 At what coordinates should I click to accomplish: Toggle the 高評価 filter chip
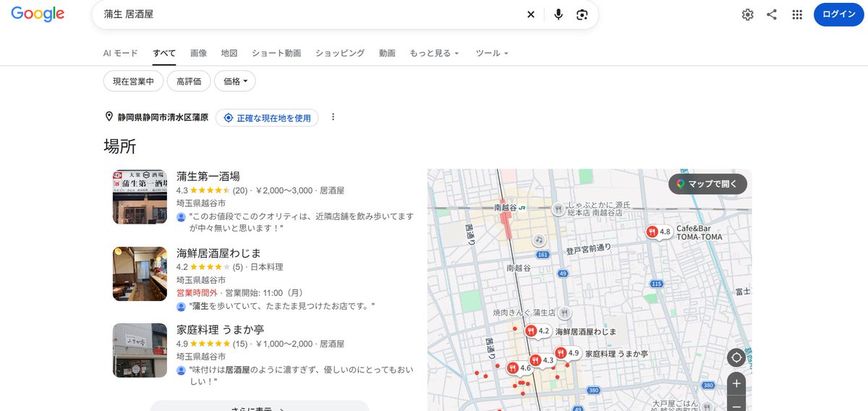(x=189, y=82)
